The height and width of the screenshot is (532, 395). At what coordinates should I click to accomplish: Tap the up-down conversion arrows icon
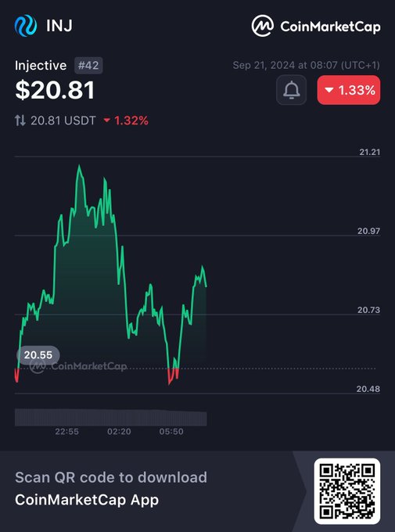tap(20, 120)
